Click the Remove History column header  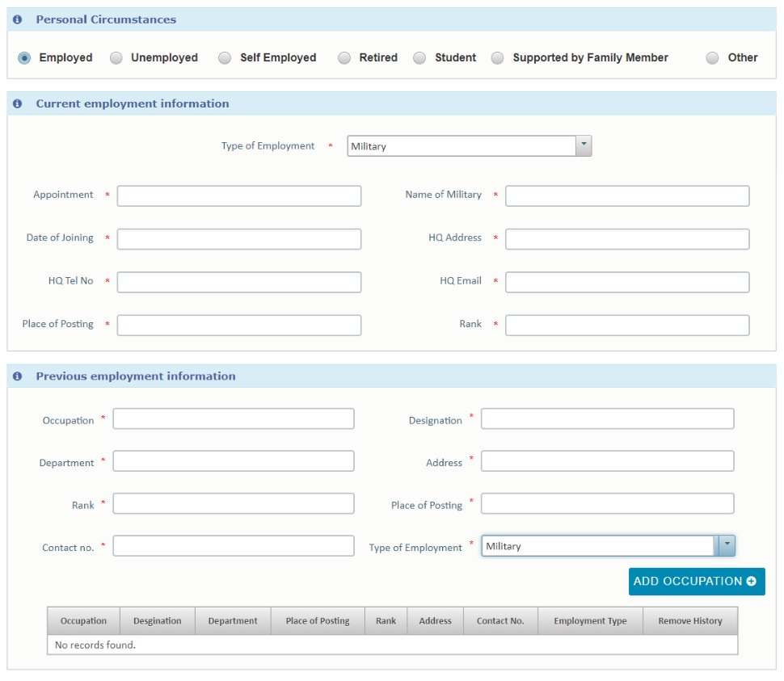coord(690,620)
